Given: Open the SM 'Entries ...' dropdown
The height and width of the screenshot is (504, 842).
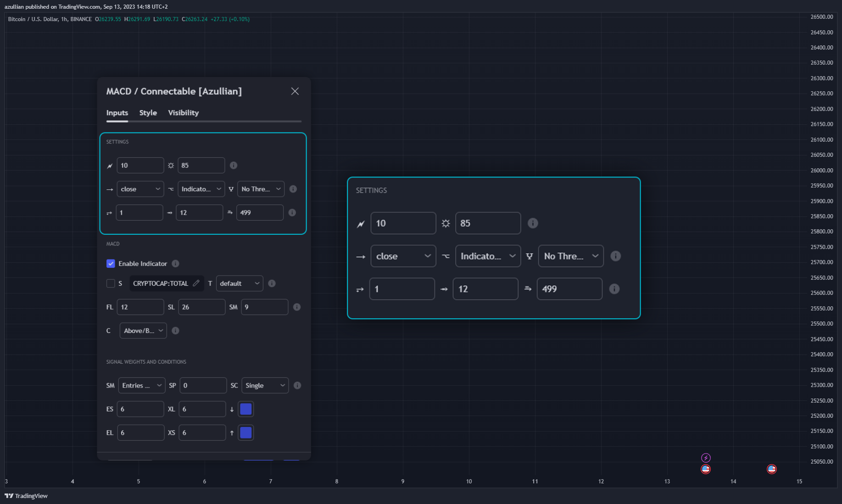Looking at the screenshot, I should [142, 386].
